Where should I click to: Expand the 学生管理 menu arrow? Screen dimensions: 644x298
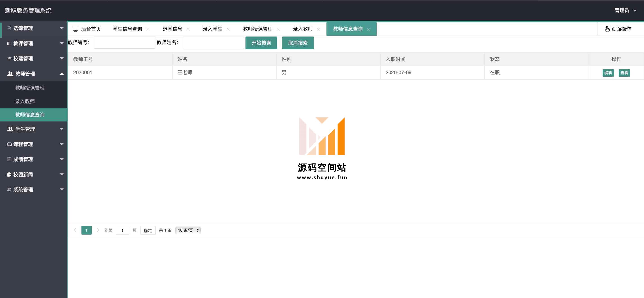click(x=62, y=129)
